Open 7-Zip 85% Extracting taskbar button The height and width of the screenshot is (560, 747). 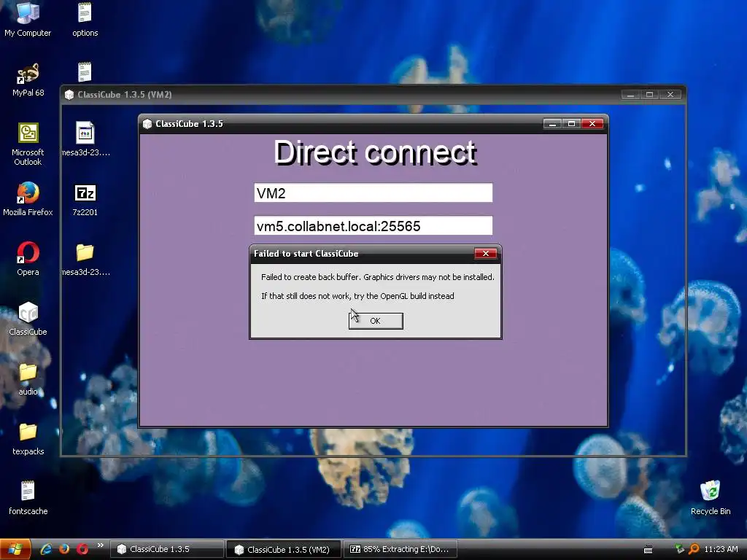[400, 549]
